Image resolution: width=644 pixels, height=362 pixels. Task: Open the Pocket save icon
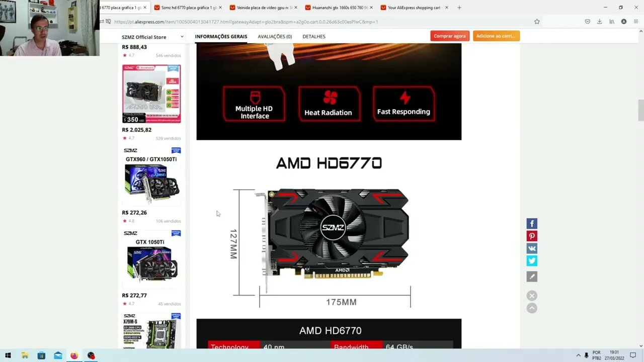[x=587, y=22]
